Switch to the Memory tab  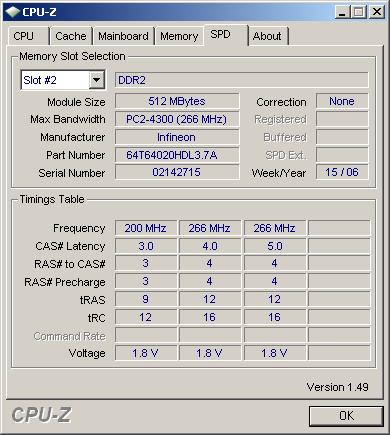click(x=179, y=36)
